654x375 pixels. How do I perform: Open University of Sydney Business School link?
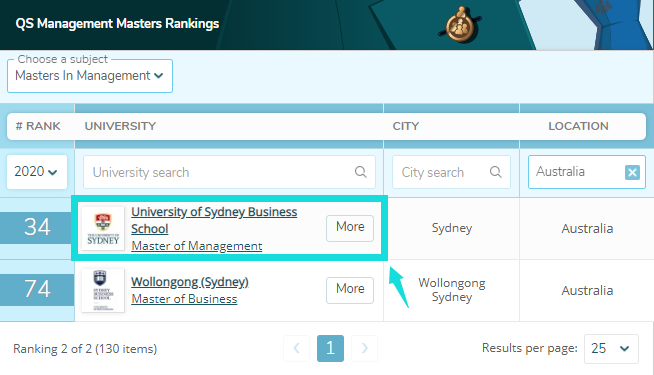tap(214, 220)
